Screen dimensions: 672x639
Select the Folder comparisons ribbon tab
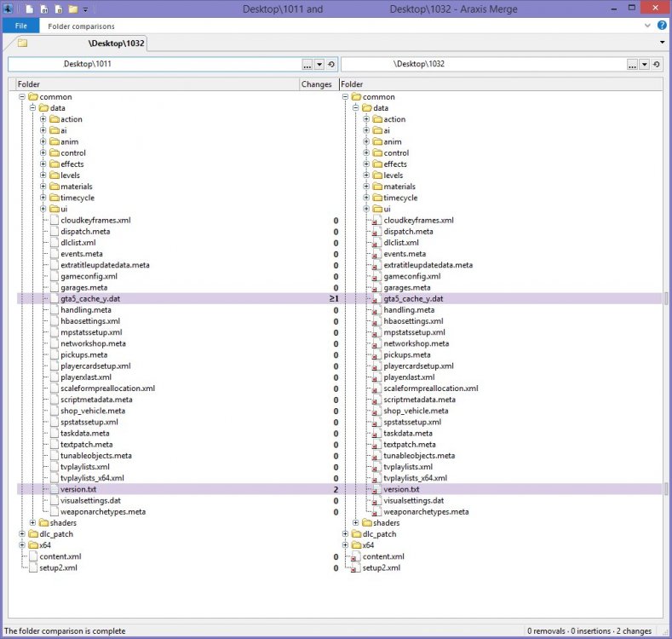tap(81, 26)
